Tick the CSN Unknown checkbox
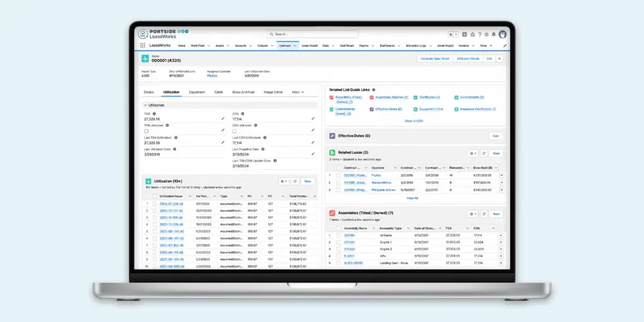 point(235,131)
